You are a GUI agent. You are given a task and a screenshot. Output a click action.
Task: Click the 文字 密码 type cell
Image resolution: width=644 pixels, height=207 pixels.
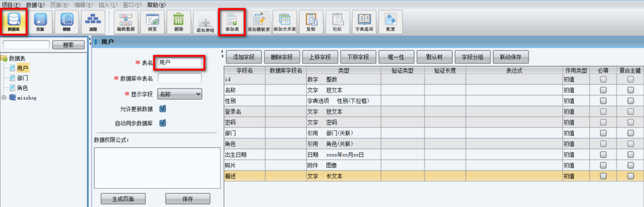(344, 122)
